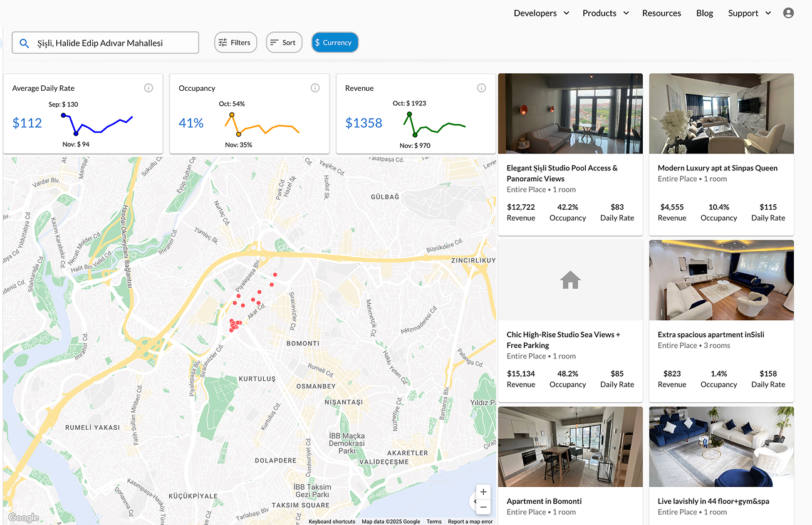812x525 pixels.
Task: Expand the Developers dropdown menu
Action: [541, 13]
